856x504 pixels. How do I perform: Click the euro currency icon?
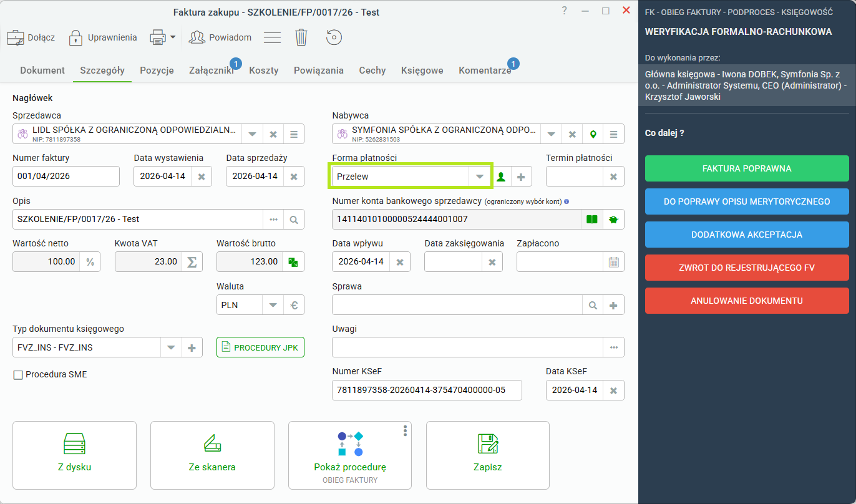coord(294,305)
